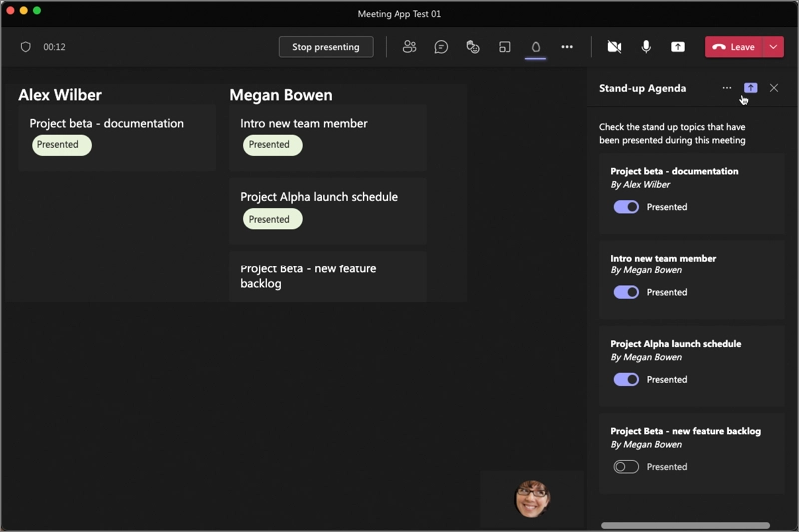This screenshot has width=799, height=532.
Task: Enable Presented for Project Beta - new feature backlog
Action: pos(626,466)
